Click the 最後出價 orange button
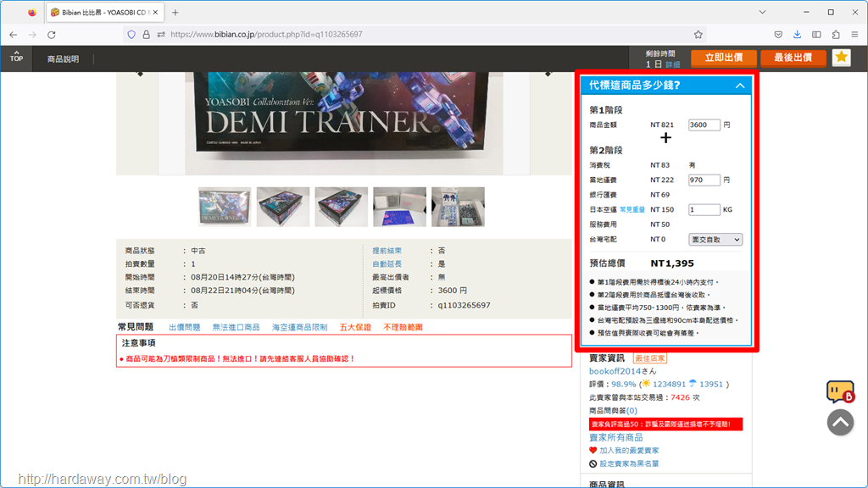The image size is (868, 488). pyautogui.click(x=793, y=58)
